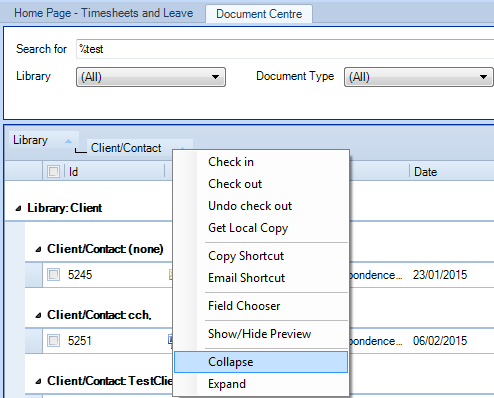Screen dimensions: 494x398
Task: Select Get Local Copy menu item
Action: [x=261, y=228]
